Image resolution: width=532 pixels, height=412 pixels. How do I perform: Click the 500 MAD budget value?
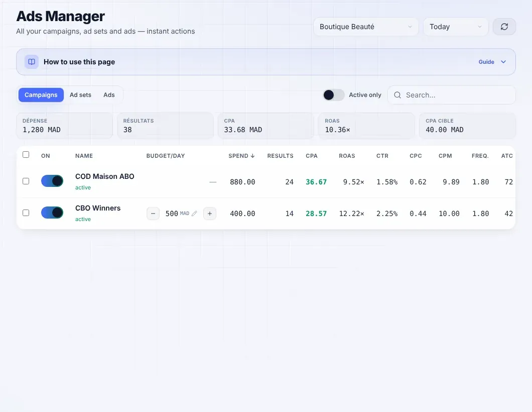pos(177,214)
